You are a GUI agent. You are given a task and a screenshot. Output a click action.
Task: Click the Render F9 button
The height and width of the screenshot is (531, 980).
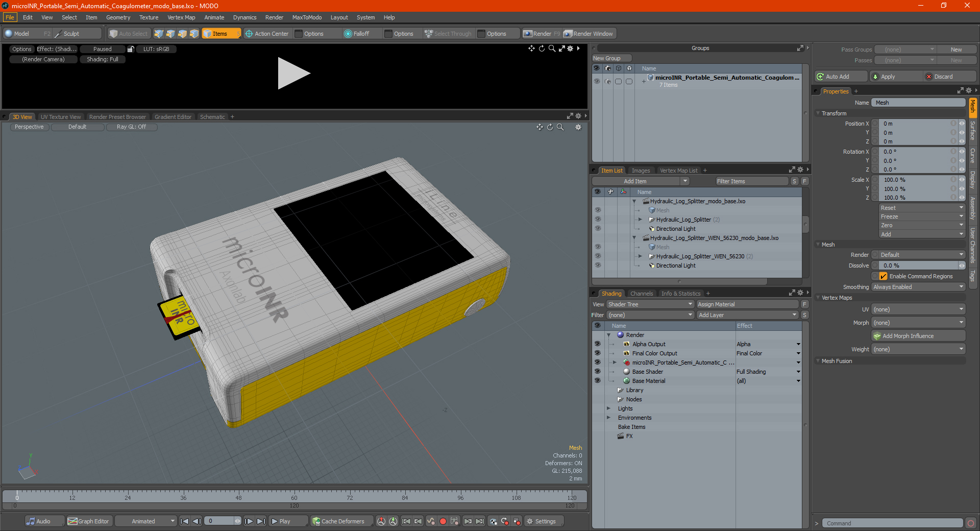tap(542, 34)
